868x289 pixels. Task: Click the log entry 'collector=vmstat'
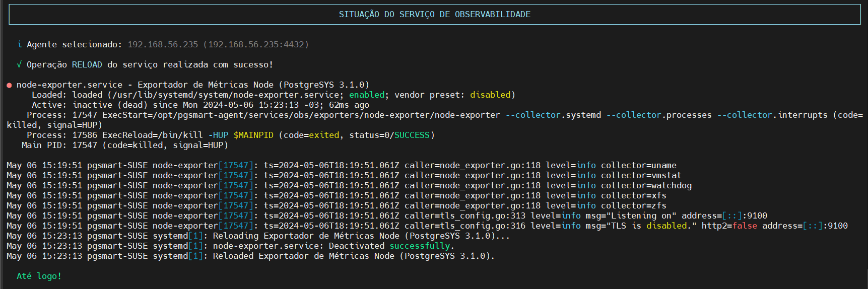(641, 175)
